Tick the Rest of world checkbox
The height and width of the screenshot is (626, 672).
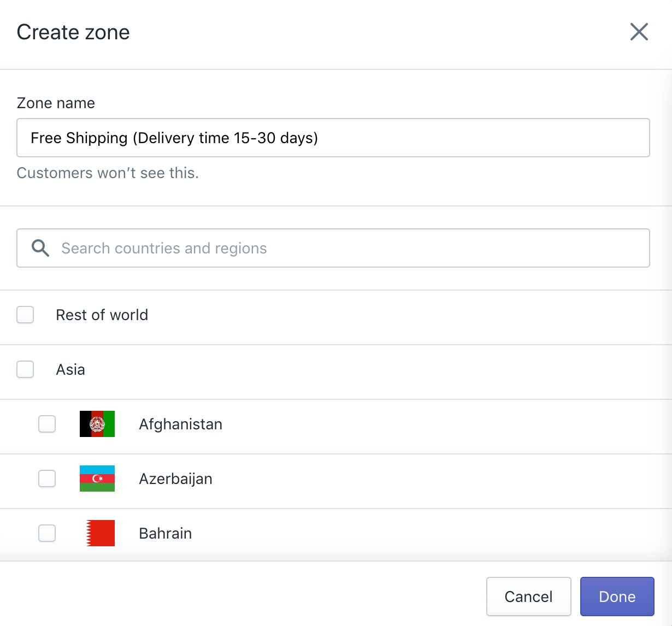25,315
